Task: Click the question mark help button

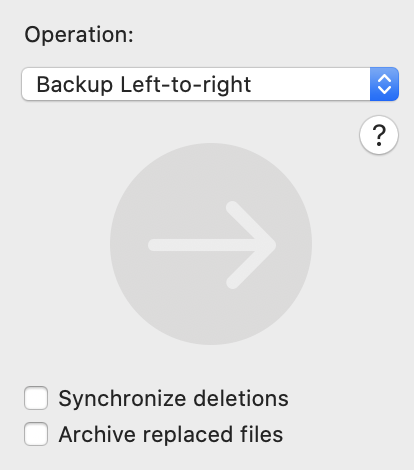Action: pyautogui.click(x=379, y=135)
